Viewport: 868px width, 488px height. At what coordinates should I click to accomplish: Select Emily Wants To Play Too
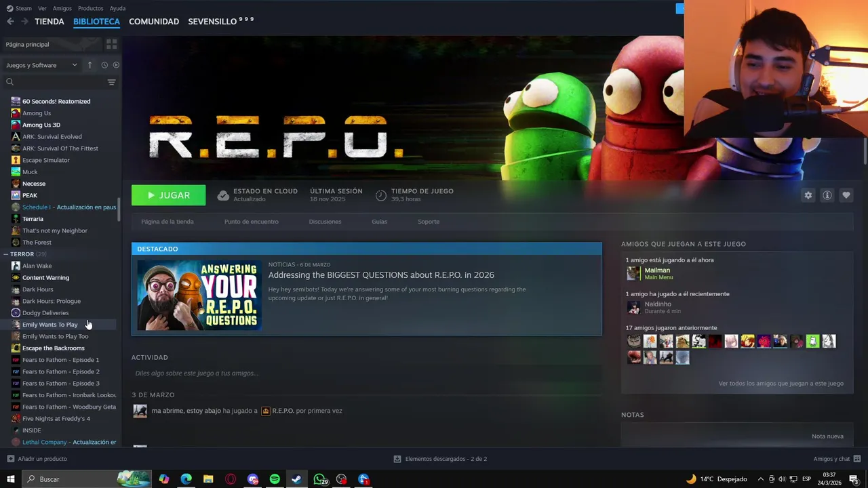[55, 337]
